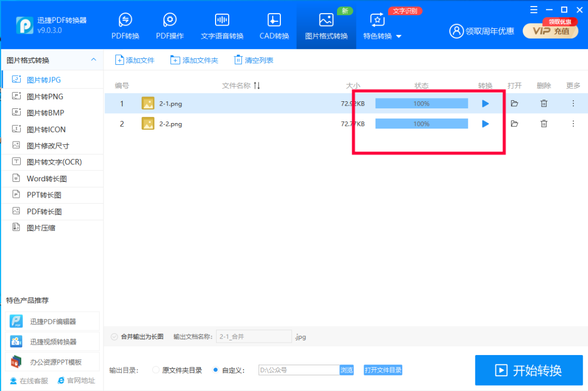This screenshot has height=391, width=588.
Task: Select 图片转BMP in sidebar
Action: coord(52,113)
